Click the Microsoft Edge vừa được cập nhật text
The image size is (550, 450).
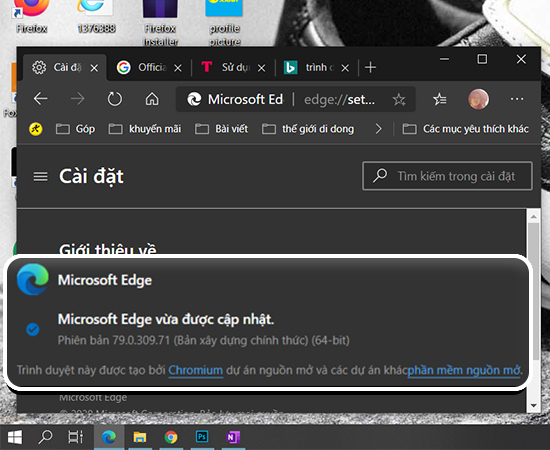[x=166, y=320]
